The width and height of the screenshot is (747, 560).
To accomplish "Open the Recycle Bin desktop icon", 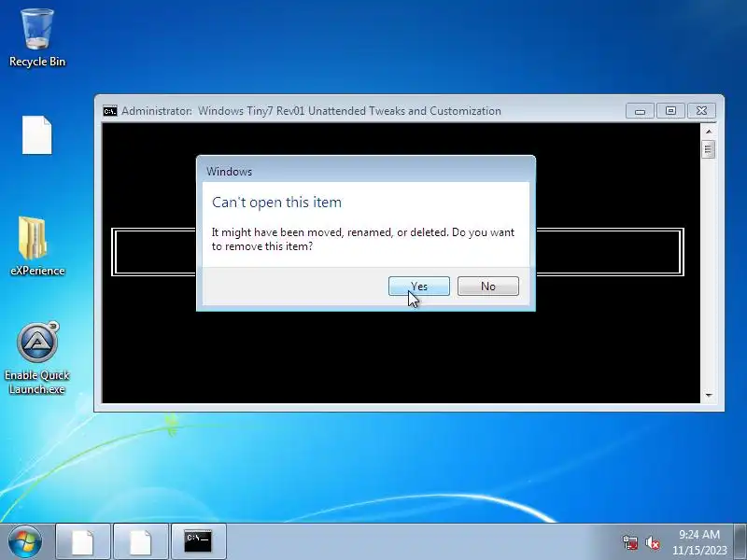I will (37, 38).
